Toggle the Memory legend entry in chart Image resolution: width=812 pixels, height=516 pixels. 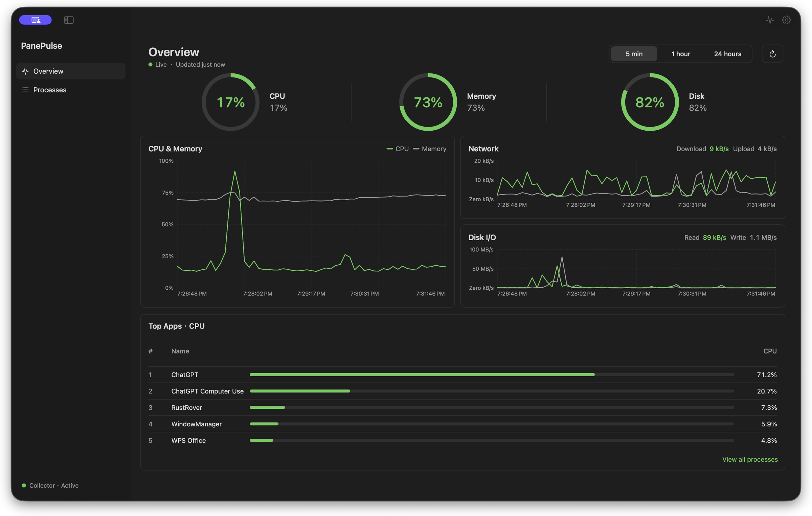430,149
